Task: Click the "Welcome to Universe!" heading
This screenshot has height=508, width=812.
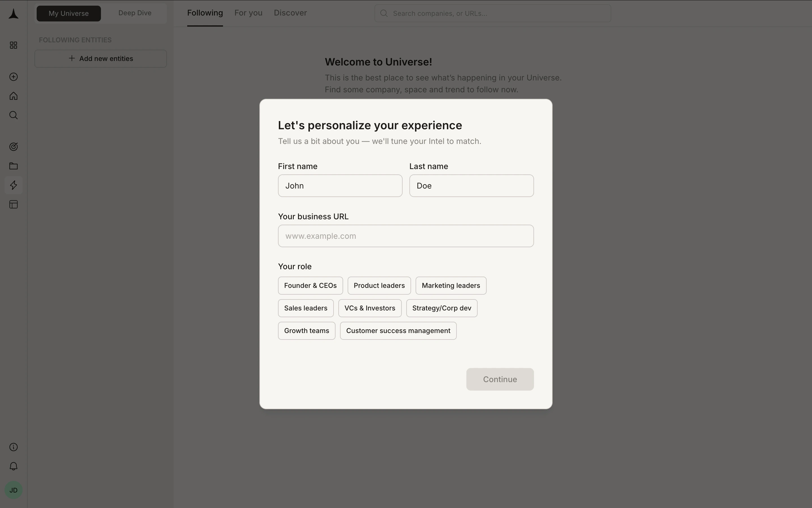Action: coord(378,62)
